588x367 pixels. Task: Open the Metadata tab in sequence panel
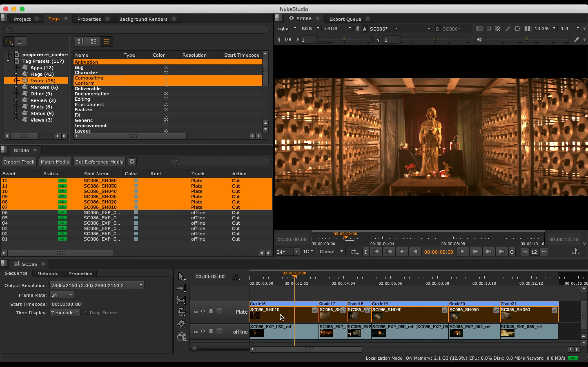coord(48,274)
